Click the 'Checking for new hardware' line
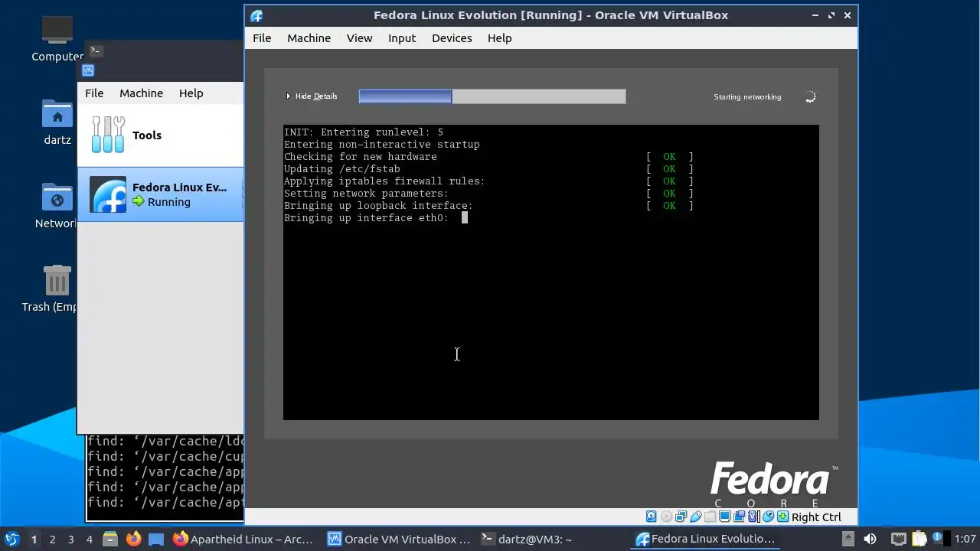Image resolution: width=980 pixels, height=551 pixels. pos(361,157)
